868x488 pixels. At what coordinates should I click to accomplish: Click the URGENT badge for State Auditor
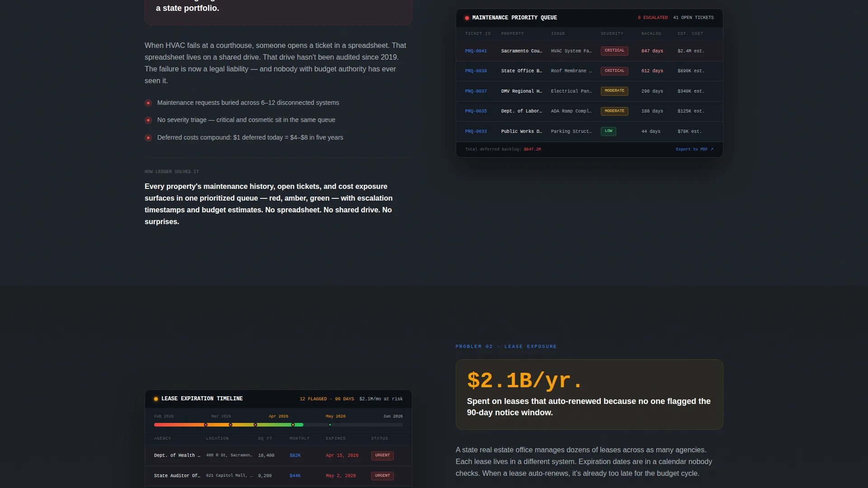[x=382, y=476]
